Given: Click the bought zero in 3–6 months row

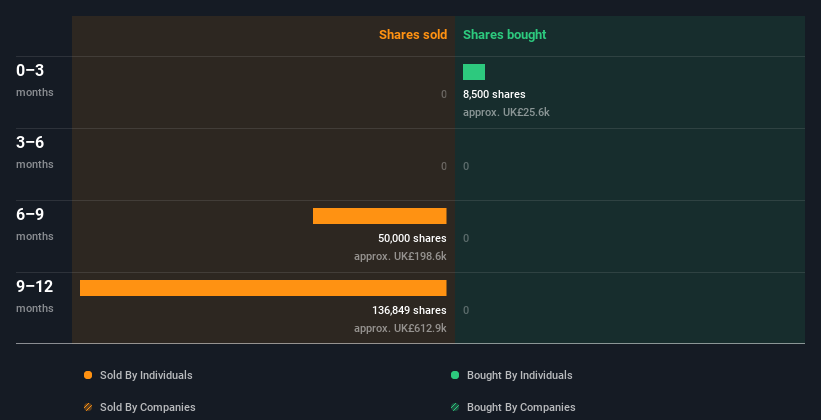Looking at the screenshot, I should [466, 167].
